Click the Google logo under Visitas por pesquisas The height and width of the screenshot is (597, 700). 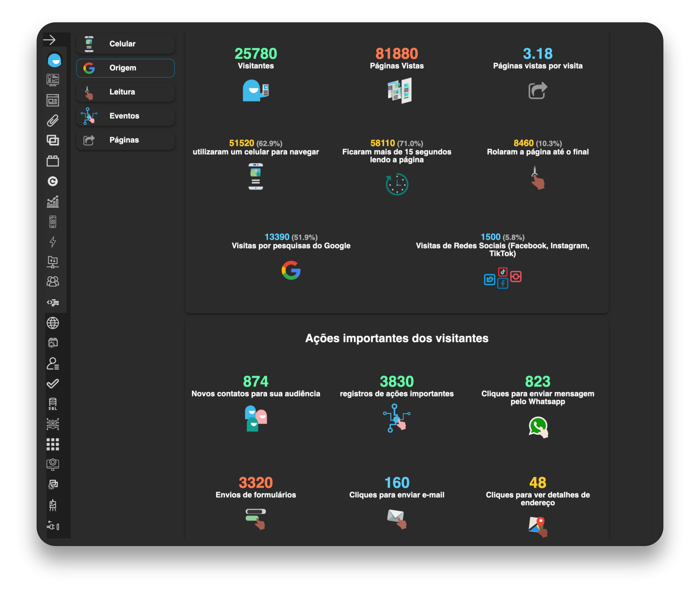click(x=291, y=270)
